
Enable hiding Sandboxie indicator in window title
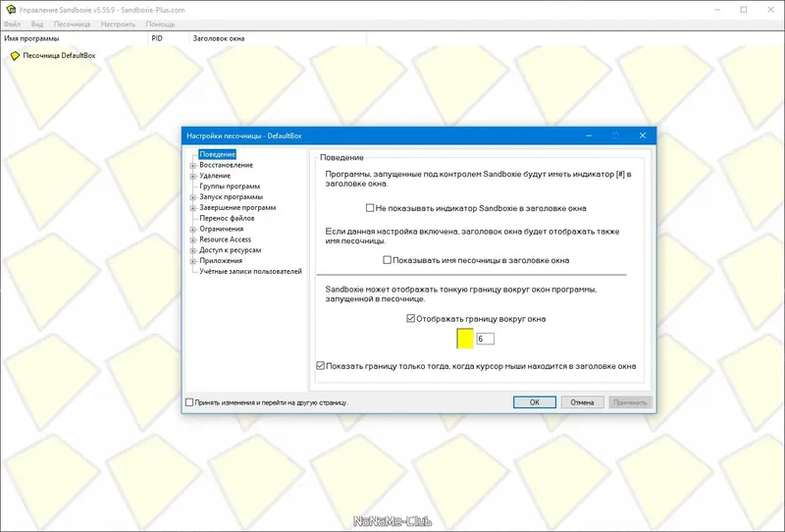(370, 208)
